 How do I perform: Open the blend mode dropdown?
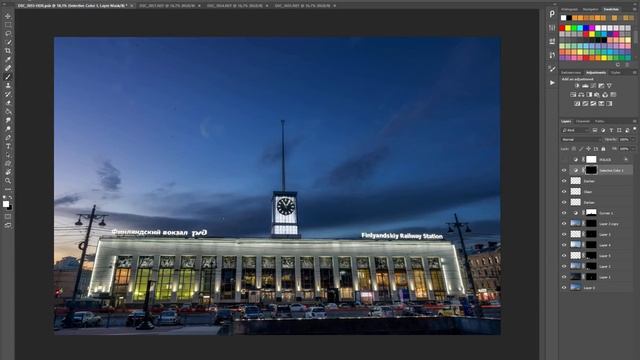[580, 140]
